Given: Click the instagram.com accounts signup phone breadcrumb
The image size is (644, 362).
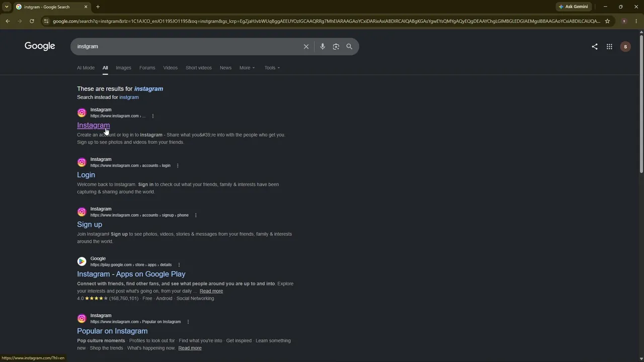Looking at the screenshot, I should (139, 215).
